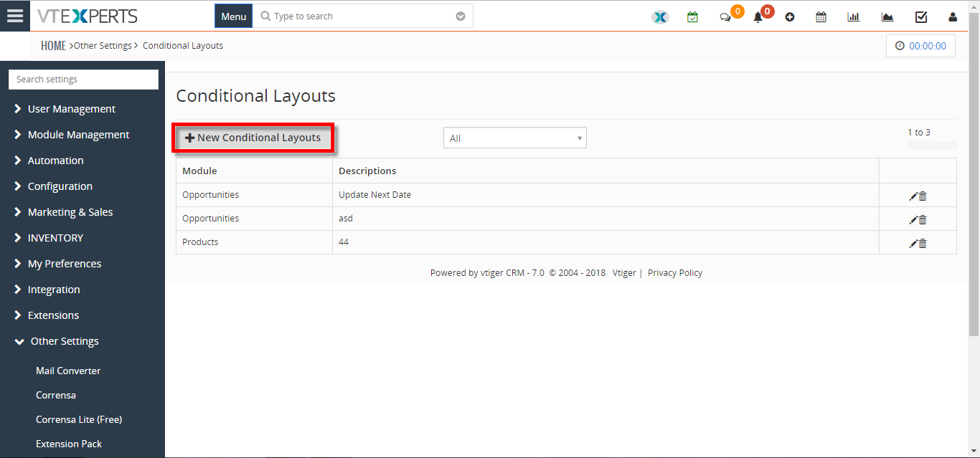This screenshot has height=458, width=980.
Task: Open the hamburger navigation menu
Action: click(15, 16)
